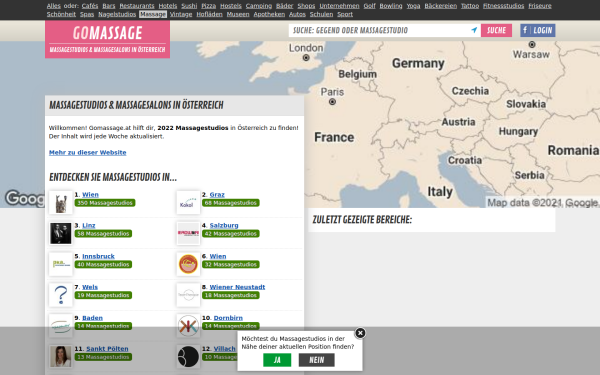Viewport: 600px width, 375px height.
Task: Open the Salzburg city link
Action: pyautogui.click(x=224, y=225)
